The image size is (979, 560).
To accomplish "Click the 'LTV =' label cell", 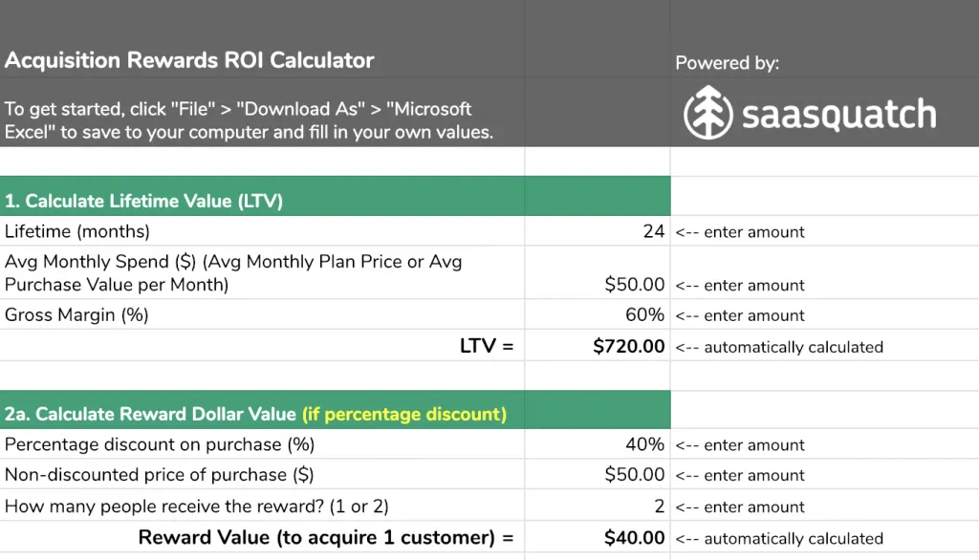I will [x=262, y=345].
